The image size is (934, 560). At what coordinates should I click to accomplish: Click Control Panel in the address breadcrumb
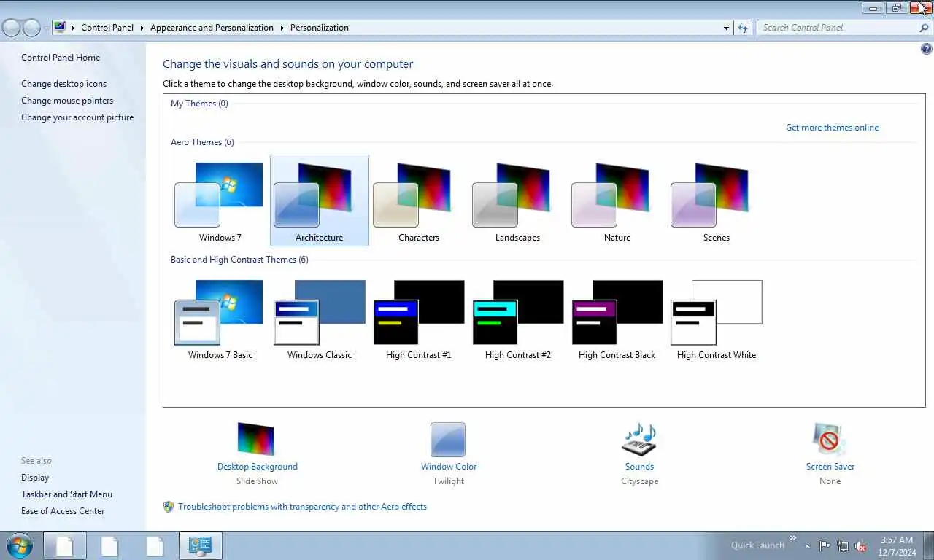click(107, 28)
